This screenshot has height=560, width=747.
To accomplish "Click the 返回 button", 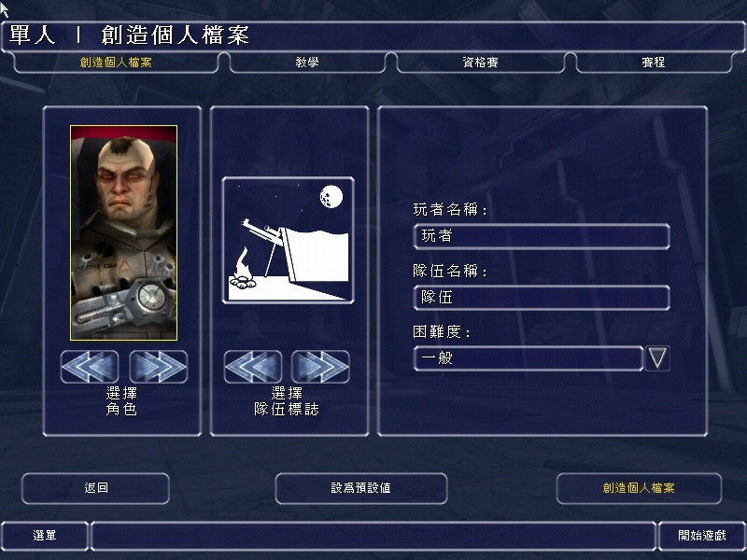I will click(x=96, y=488).
